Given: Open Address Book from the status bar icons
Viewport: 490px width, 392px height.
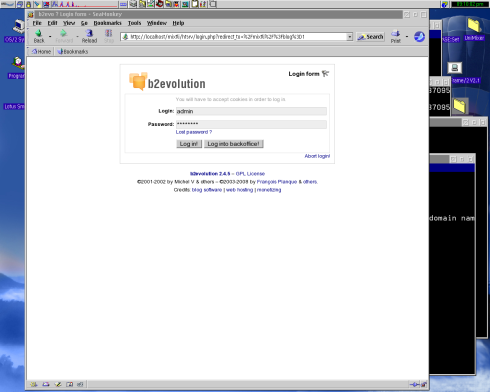Looking at the screenshot, I should point(69,384).
